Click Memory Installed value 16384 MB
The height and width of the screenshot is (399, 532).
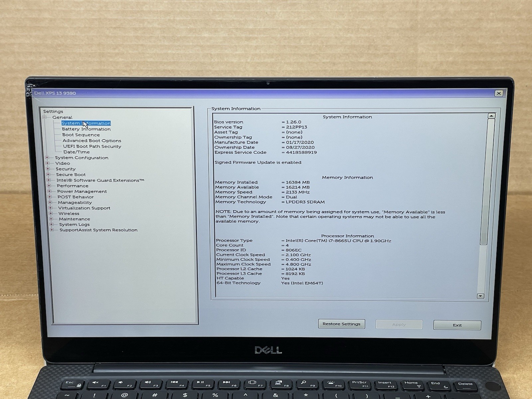click(298, 182)
